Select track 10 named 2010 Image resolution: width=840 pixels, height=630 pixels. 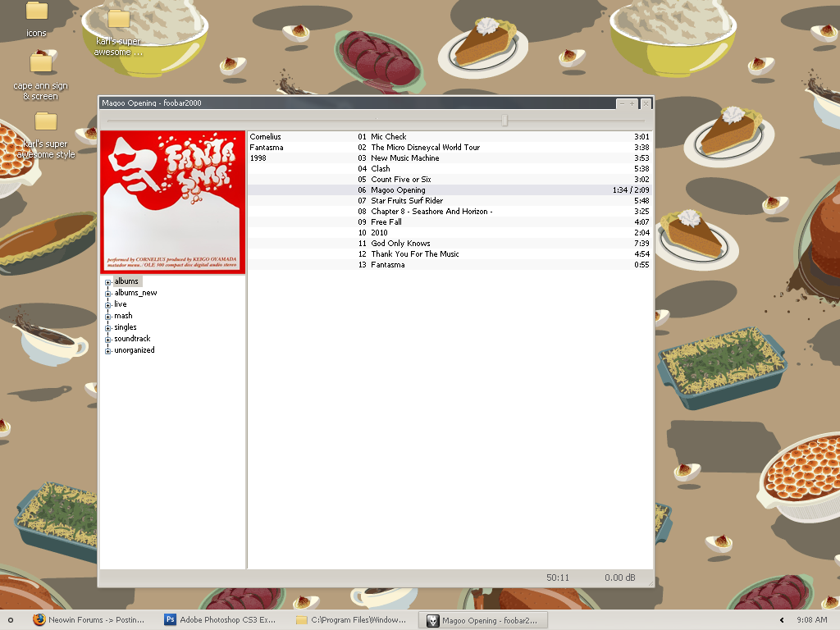click(449, 233)
